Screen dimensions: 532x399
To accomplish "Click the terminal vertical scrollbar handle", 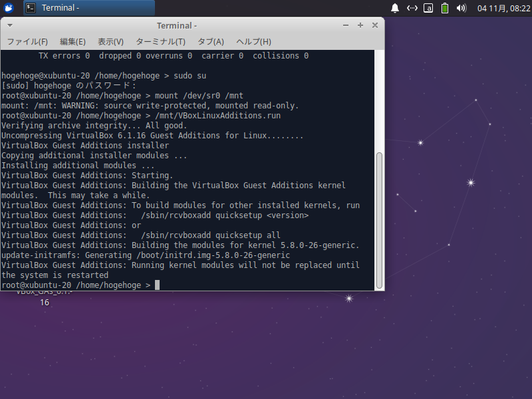I will [379, 221].
